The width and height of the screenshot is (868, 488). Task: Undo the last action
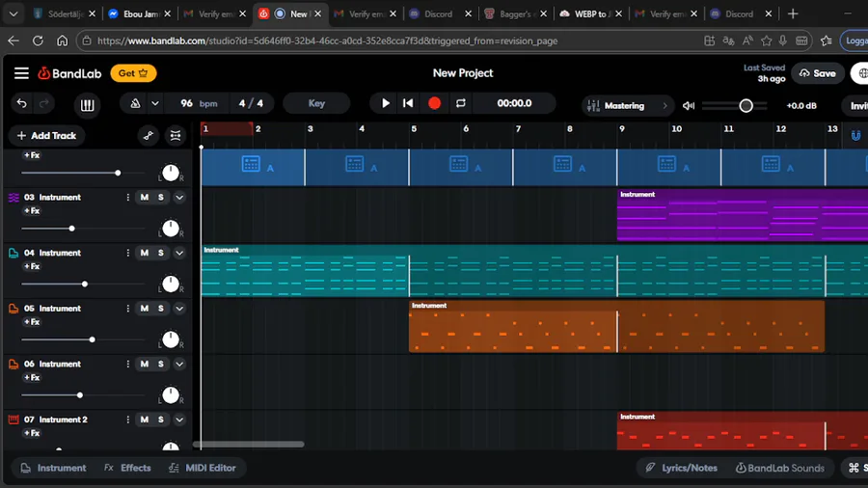pyautogui.click(x=21, y=103)
